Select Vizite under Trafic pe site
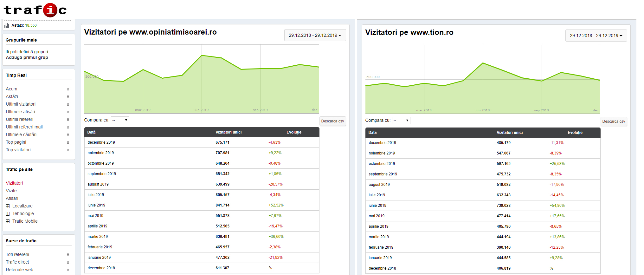Image resolution: width=644 pixels, height=275 pixels. click(11, 191)
